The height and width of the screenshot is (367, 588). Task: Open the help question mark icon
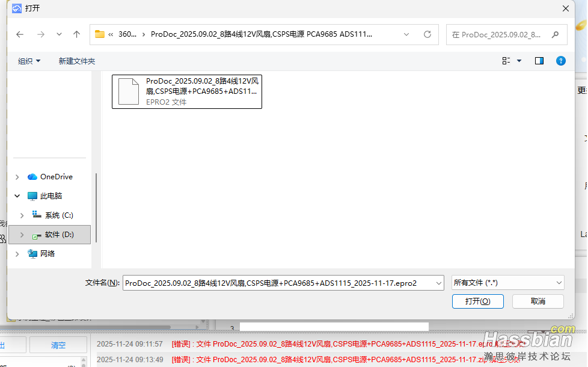click(560, 61)
